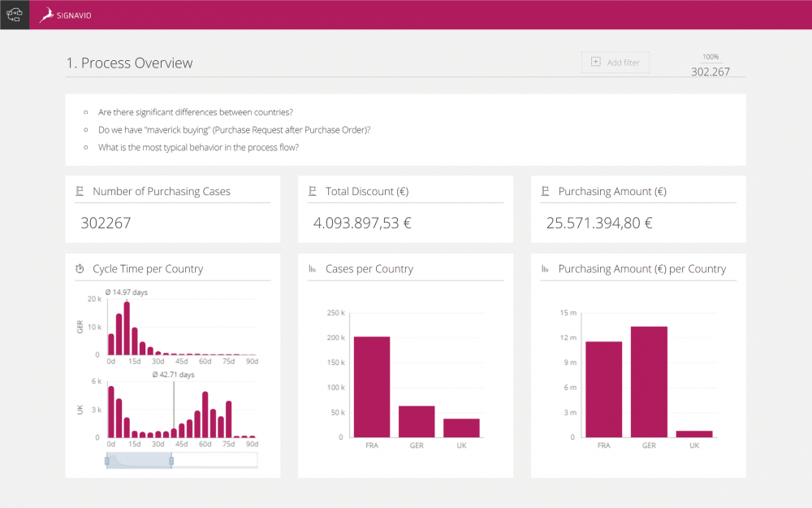The image size is (812, 508).
Task: Click the flag icon beside Purchasing Amount (€)
Action: [x=546, y=192]
